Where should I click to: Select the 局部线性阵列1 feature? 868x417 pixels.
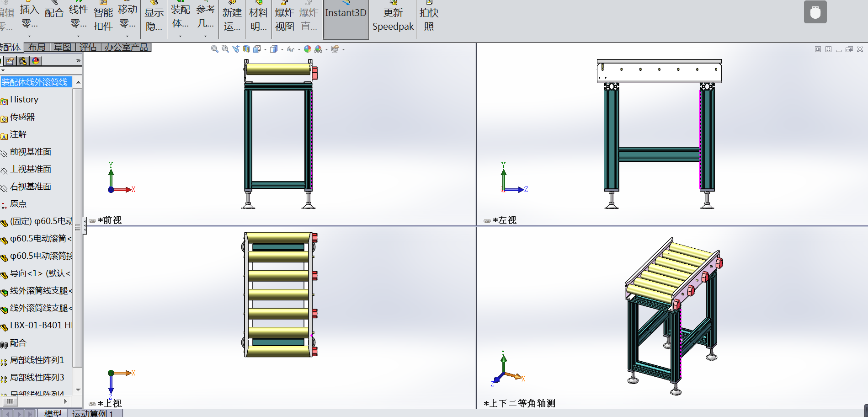tap(37, 360)
